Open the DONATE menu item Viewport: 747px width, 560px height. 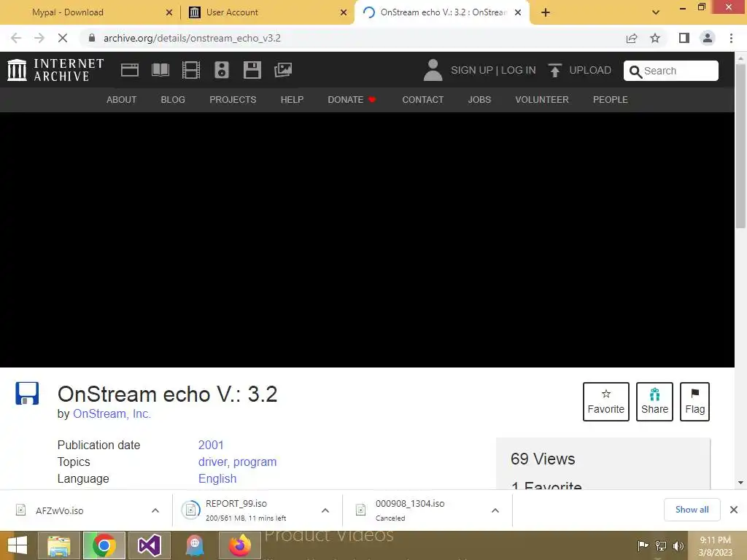click(352, 99)
